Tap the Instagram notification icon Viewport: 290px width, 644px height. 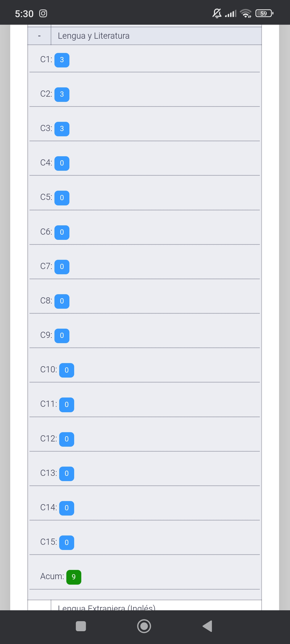point(43,14)
